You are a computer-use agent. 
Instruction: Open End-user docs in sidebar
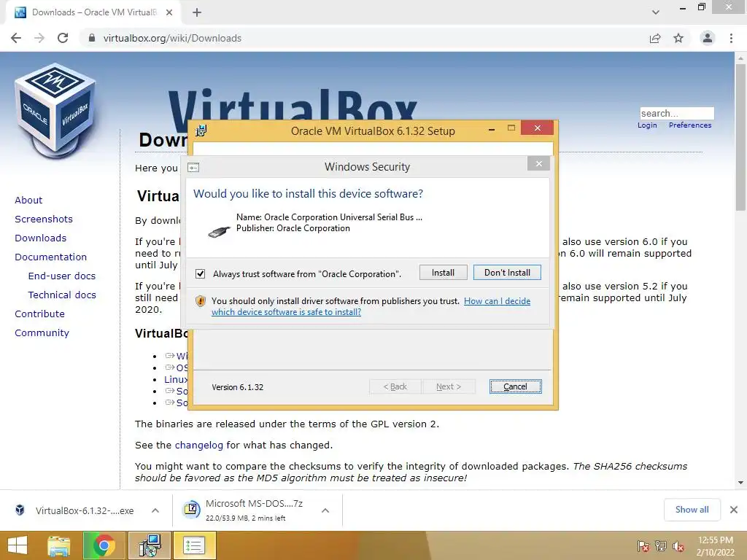(62, 276)
